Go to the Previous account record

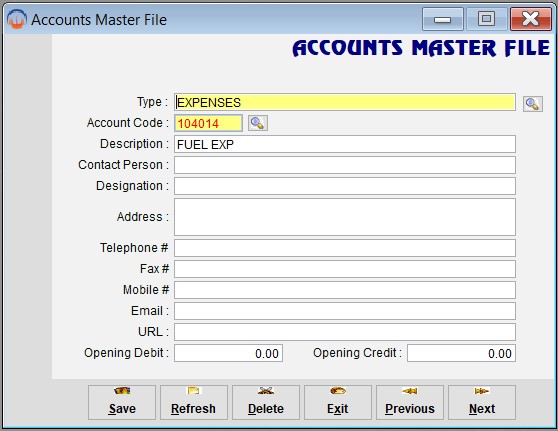[410, 402]
